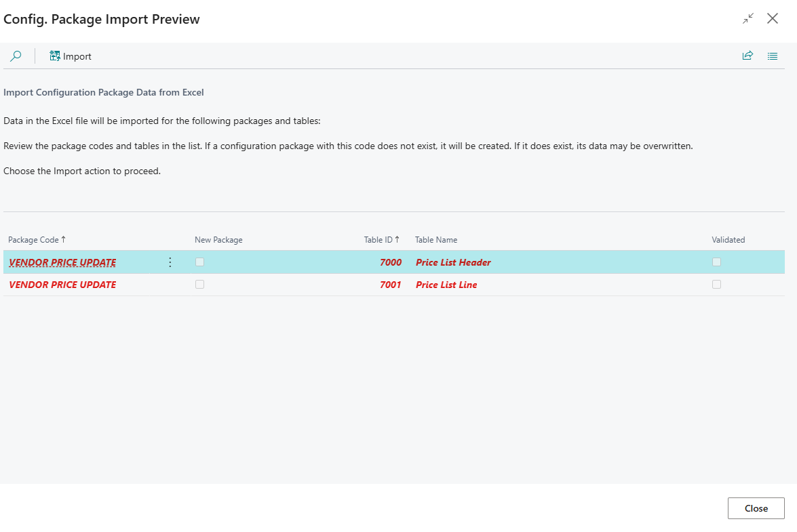Click the search magnifier icon
Image resolution: width=797 pixels, height=532 pixels.
[16, 56]
